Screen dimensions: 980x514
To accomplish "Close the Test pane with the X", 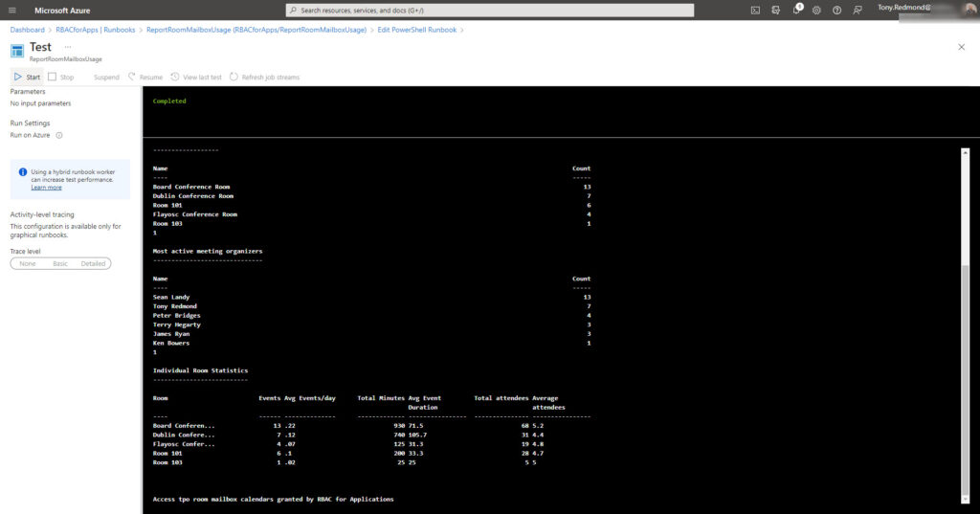I will pyautogui.click(x=961, y=47).
